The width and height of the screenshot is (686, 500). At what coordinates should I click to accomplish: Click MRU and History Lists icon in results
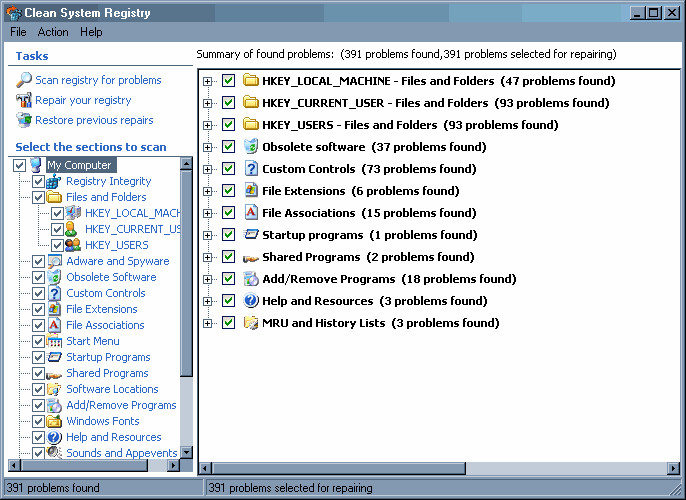click(x=251, y=323)
